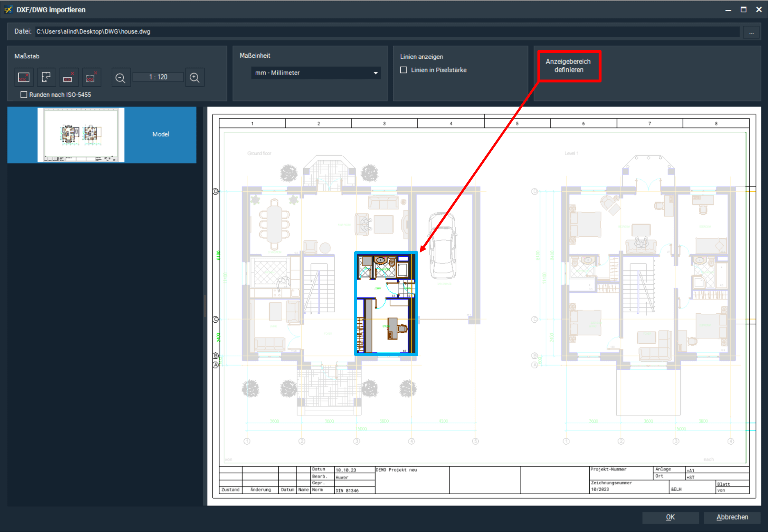Click the highlighted blue display area in preview
Viewport: 768px width, 532px height.
(x=386, y=304)
